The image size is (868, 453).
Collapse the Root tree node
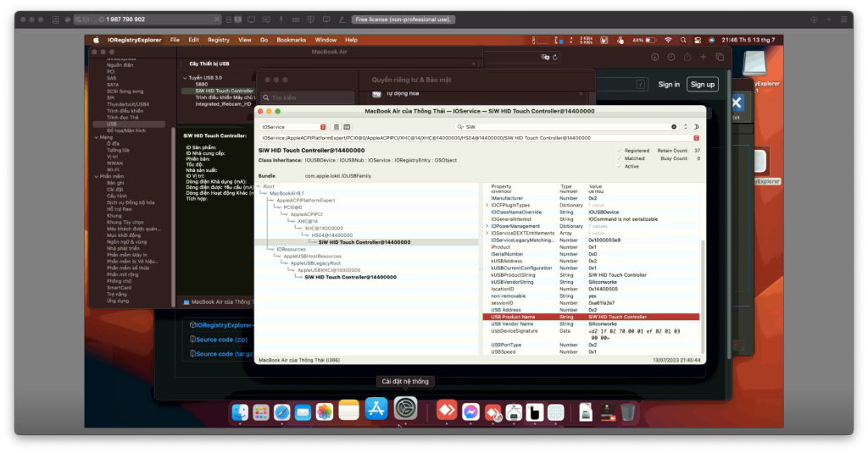pos(259,186)
